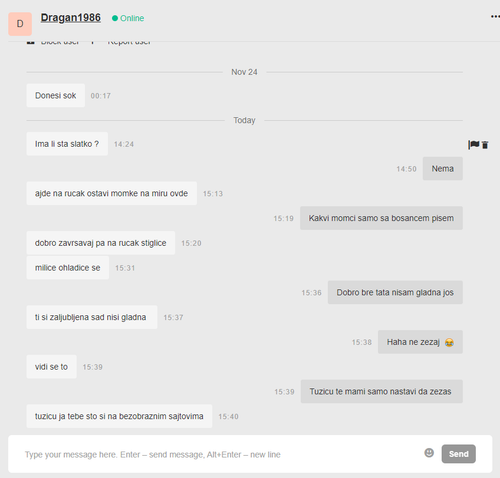Click the 15:40 timestamp

[x=228, y=417]
